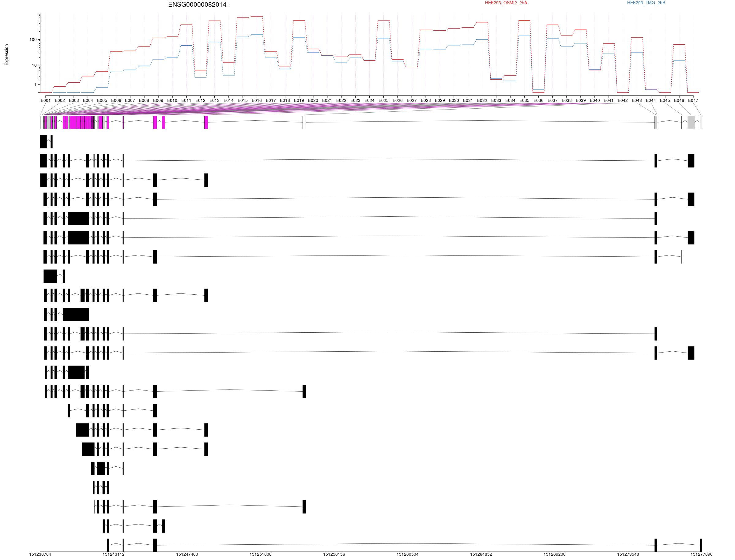Click genomic coordinate 151243112

pyautogui.click(x=113, y=554)
